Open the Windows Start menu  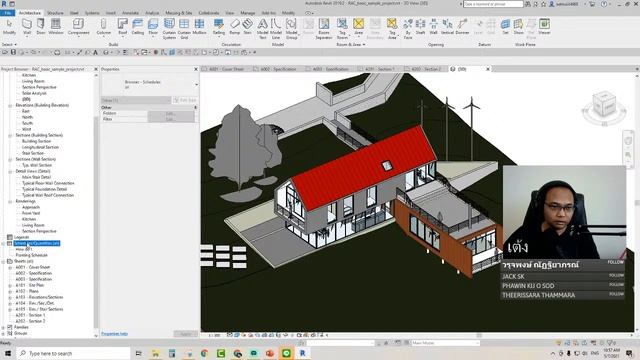[8, 353]
